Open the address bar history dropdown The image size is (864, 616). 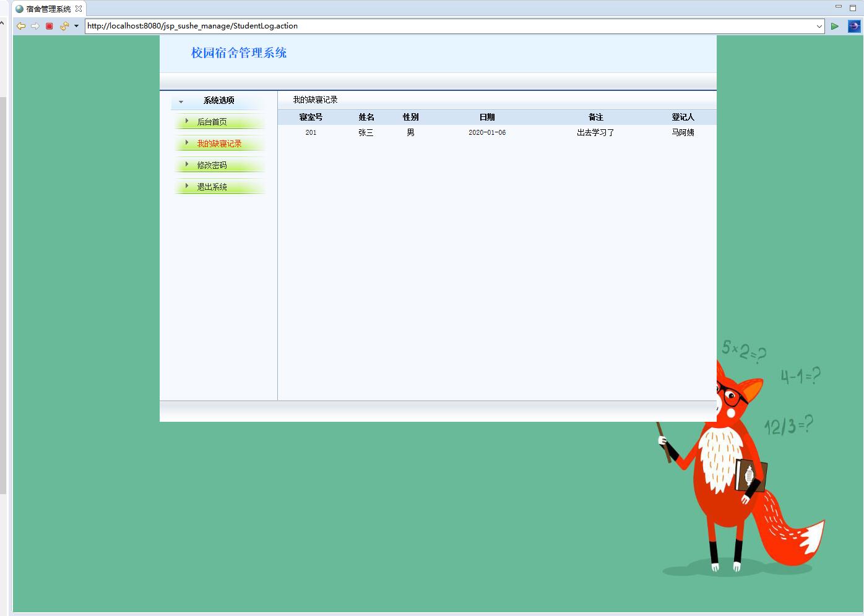click(x=820, y=26)
